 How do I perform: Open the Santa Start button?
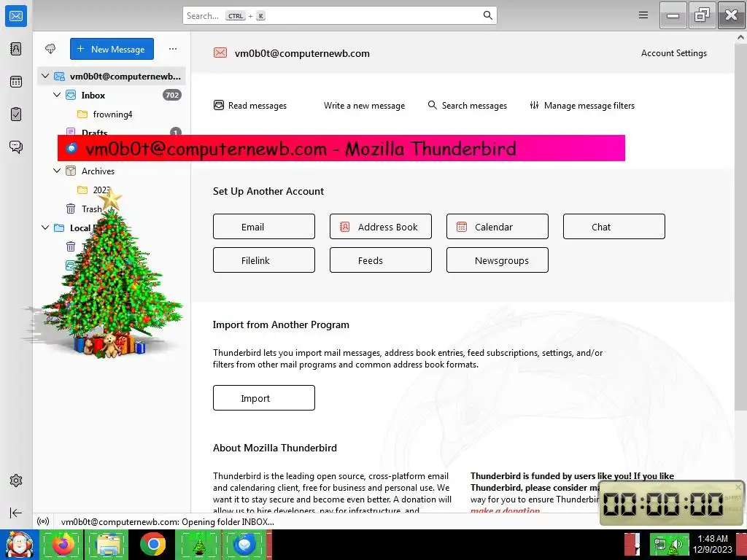(x=19, y=545)
